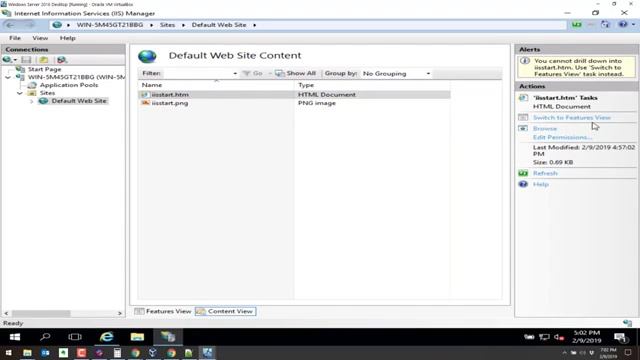640x360 pixels.
Task: Click the PNG image type cell
Action: [317, 103]
